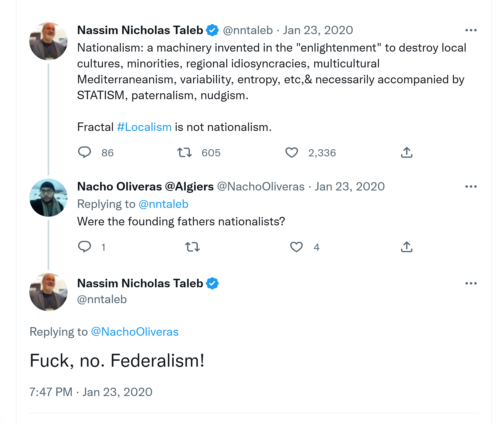Viewport: 504px width, 424px height.
Task: Reply to Taleb's nationalism tweet
Action: tap(85, 152)
